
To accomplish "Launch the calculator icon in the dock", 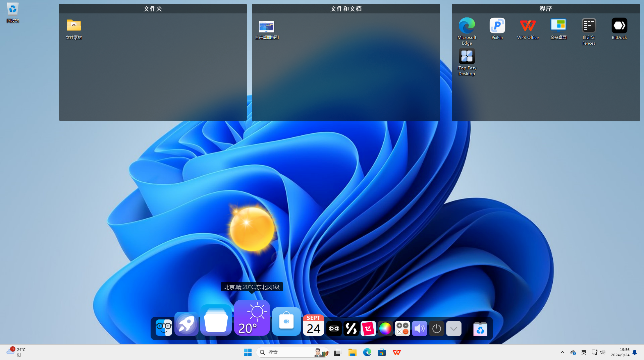I will pos(402,328).
